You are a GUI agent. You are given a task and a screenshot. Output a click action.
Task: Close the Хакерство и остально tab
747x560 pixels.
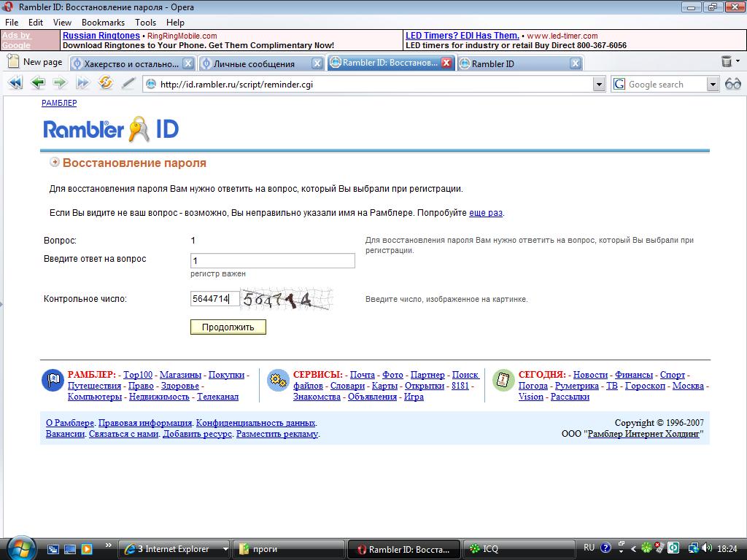pos(188,63)
